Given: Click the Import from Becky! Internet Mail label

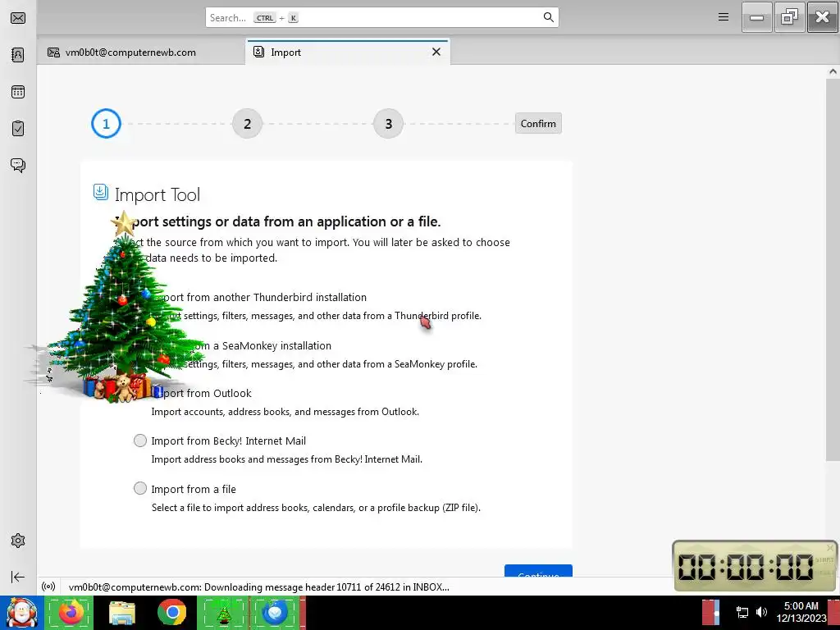Looking at the screenshot, I should coord(229,441).
